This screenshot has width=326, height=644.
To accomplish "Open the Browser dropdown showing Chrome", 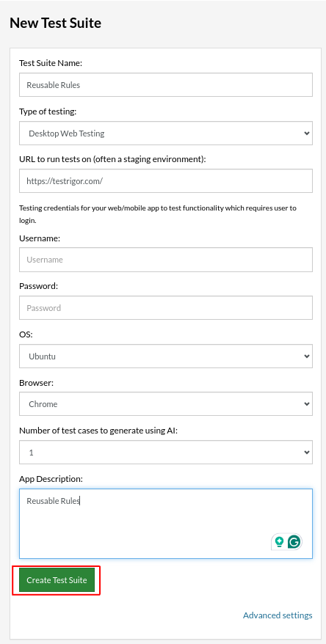I will [166, 404].
